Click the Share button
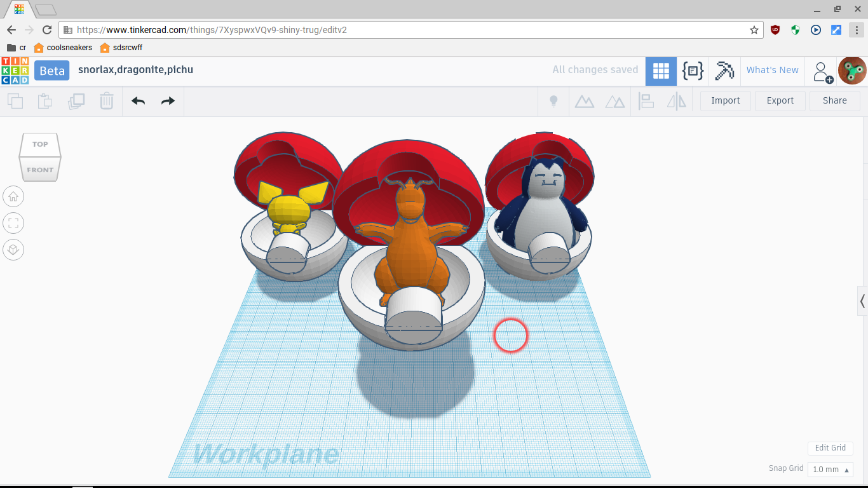Screen dimensions: 868x488 (x=835, y=100)
